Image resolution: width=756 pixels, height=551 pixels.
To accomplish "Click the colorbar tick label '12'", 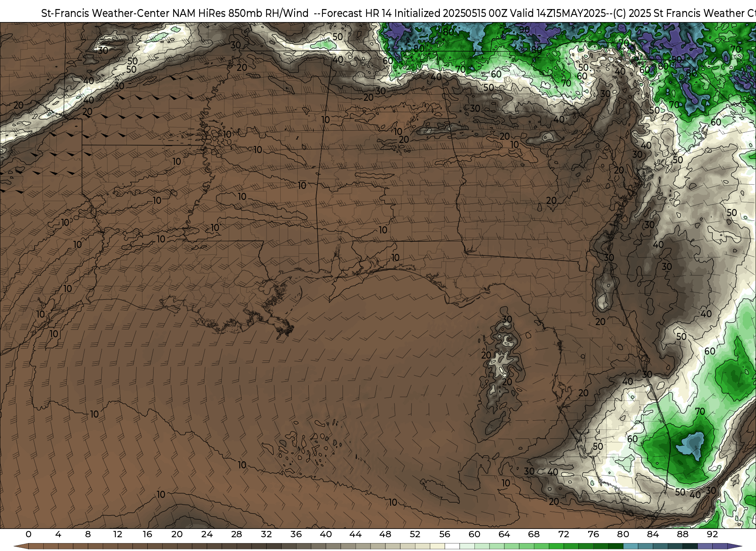I will [x=118, y=534].
